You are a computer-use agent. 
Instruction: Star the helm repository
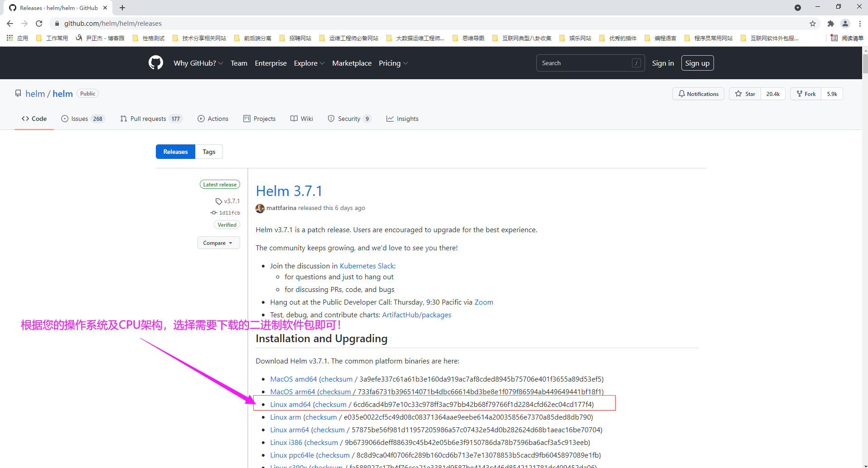point(745,94)
